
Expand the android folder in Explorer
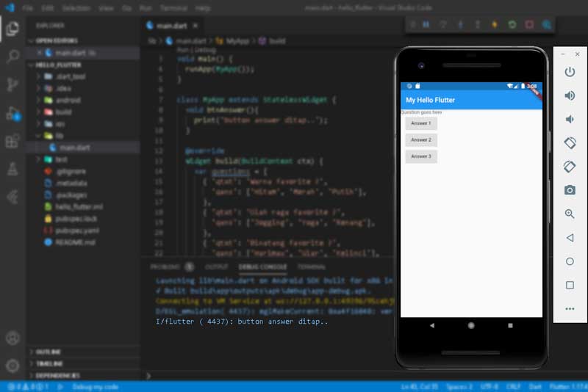[x=67, y=100]
